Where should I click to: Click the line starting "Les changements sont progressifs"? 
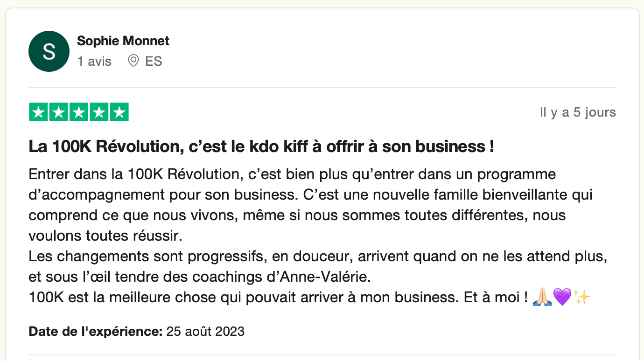click(x=318, y=257)
